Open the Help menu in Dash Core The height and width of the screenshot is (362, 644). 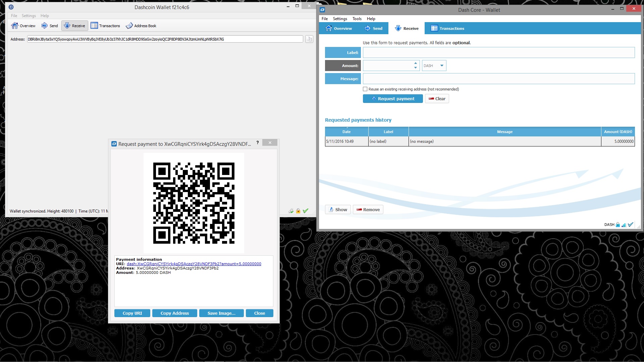point(371,19)
